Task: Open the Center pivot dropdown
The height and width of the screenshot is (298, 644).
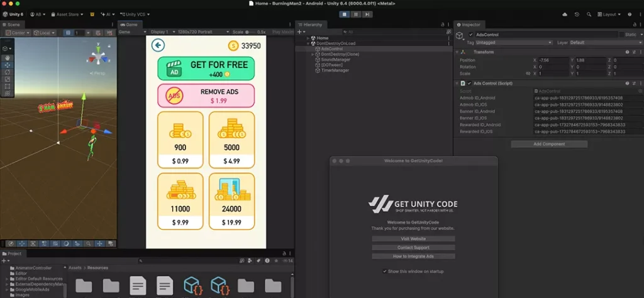Action: (x=18, y=33)
